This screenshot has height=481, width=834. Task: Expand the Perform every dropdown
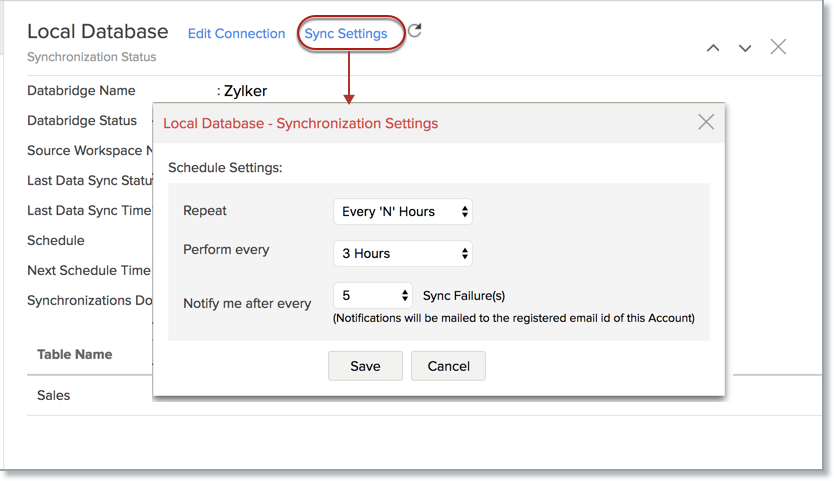pos(403,253)
